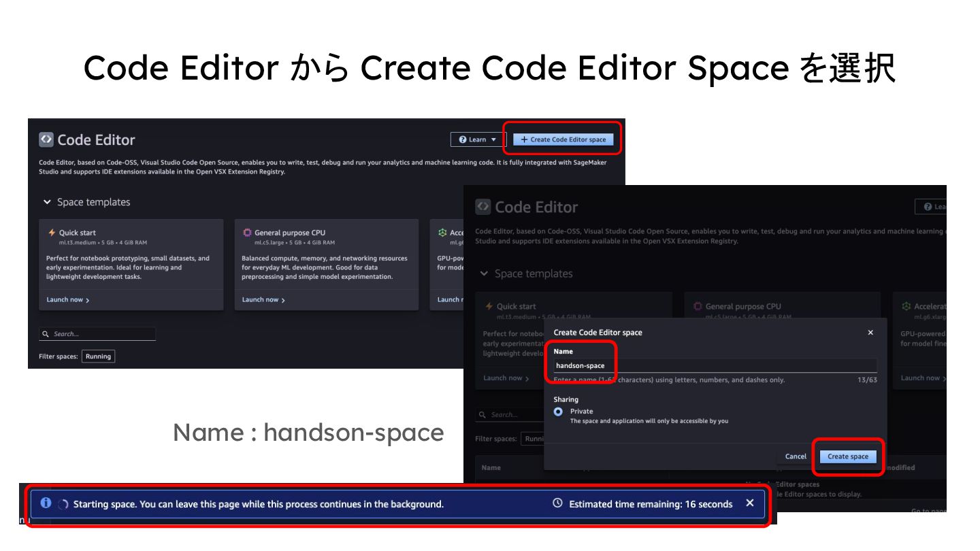
Task: Click General purpose CPU title in second screenshot
Action: (743, 307)
